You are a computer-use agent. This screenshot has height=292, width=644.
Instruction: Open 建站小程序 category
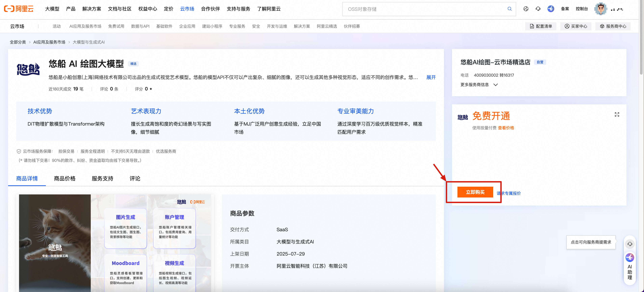[x=212, y=26]
